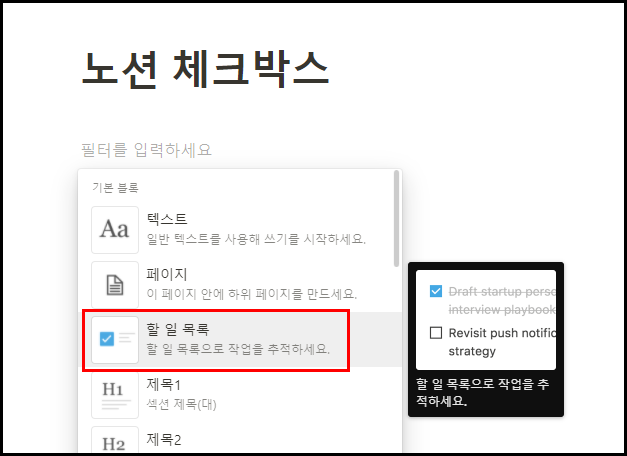Screen dimensions: 627x456
Task: Click the block menu scrollbar
Action: point(396,218)
